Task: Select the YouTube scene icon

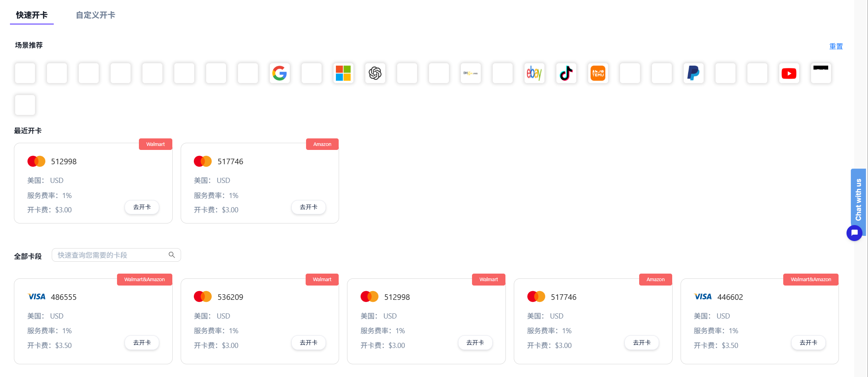Action: pyautogui.click(x=789, y=73)
